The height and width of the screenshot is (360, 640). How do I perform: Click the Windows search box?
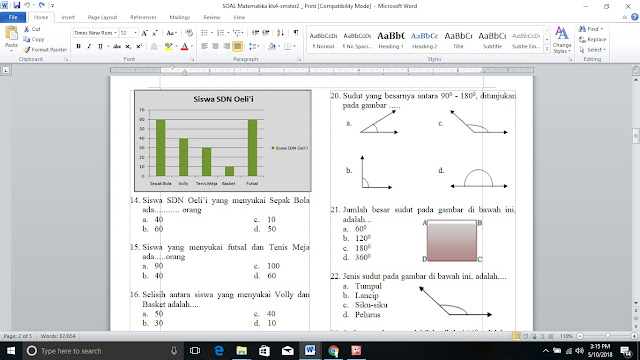click(x=102, y=351)
